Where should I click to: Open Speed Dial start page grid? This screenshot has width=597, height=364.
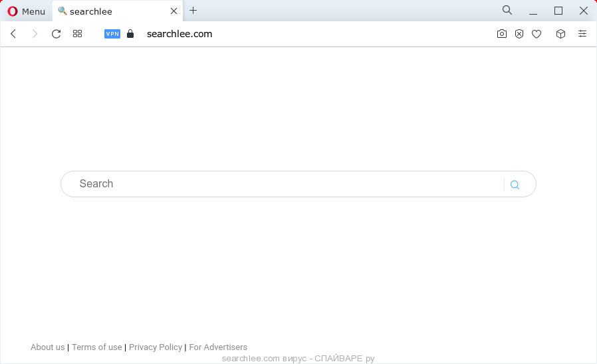(77, 34)
